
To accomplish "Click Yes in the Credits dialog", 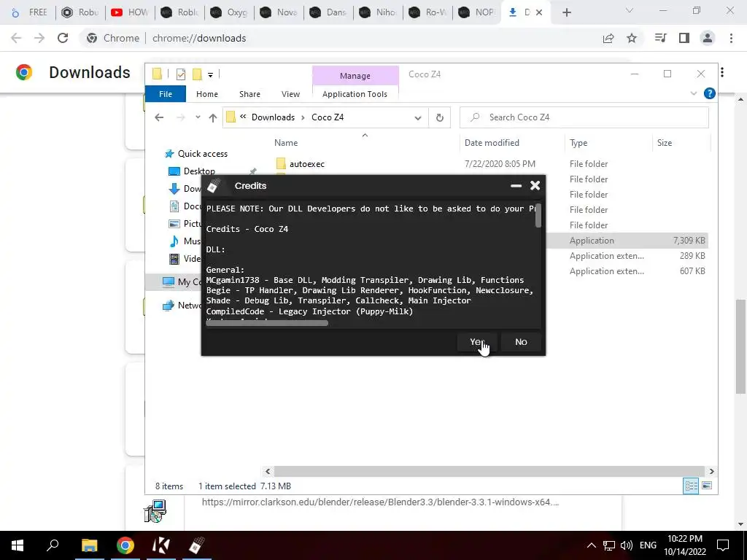I will (x=477, y=342).
